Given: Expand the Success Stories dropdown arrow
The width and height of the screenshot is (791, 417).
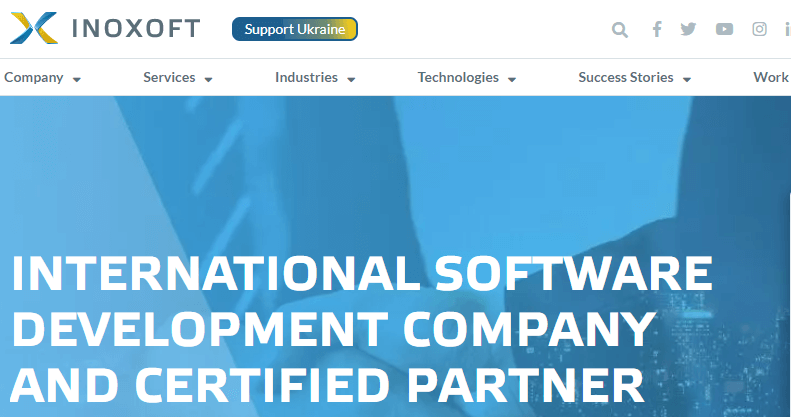Looking at the screenshot, I should coord(687,79).
